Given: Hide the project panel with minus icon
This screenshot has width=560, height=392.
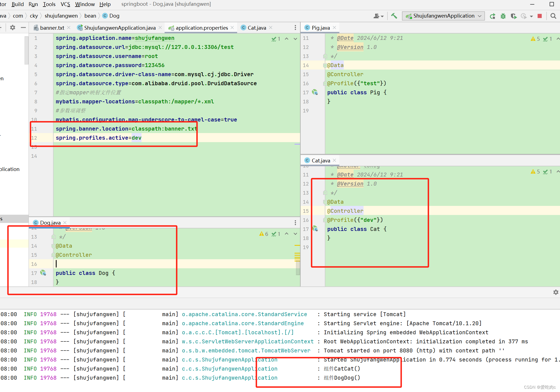Looking at the screenshot, I should click(23, 27).
